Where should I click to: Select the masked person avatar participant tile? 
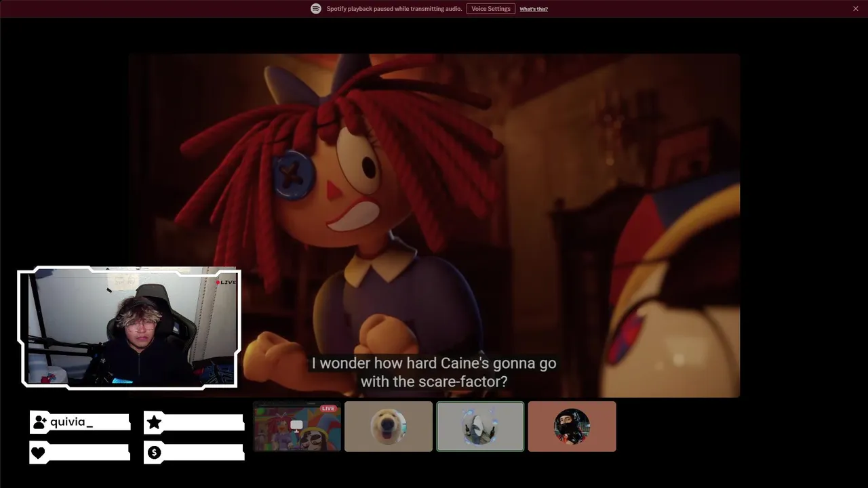pos(572,426)
